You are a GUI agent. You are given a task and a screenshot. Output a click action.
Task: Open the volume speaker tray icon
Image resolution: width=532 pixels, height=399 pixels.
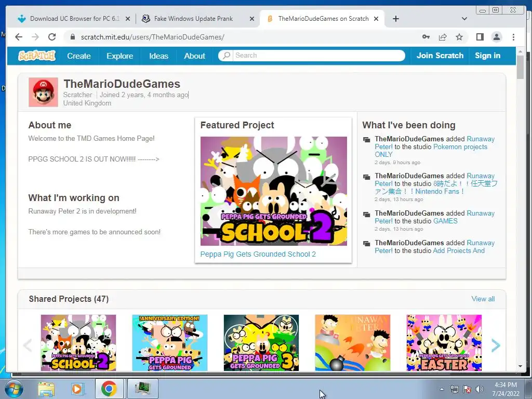pyautogui.click(x=480, y=389)
